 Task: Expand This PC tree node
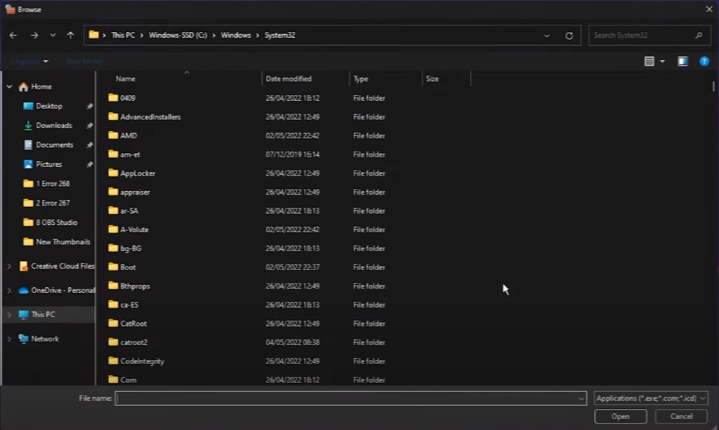point(9,314)
